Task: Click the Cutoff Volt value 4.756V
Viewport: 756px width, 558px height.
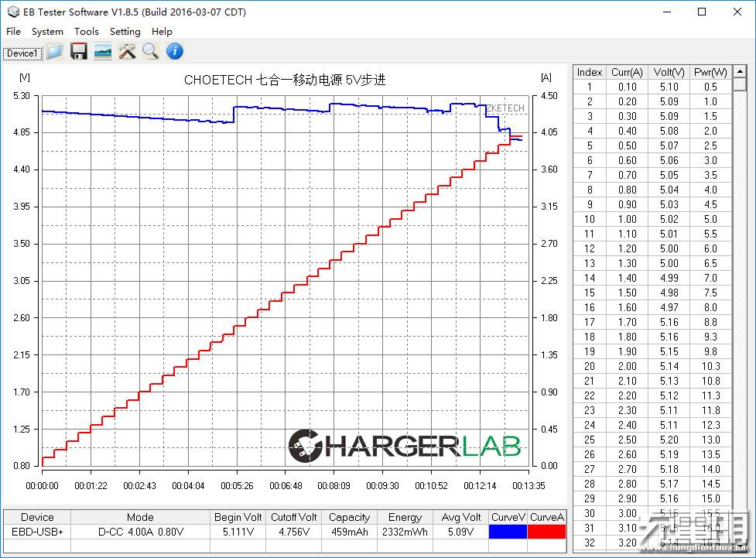Action: tap(293, 532)
